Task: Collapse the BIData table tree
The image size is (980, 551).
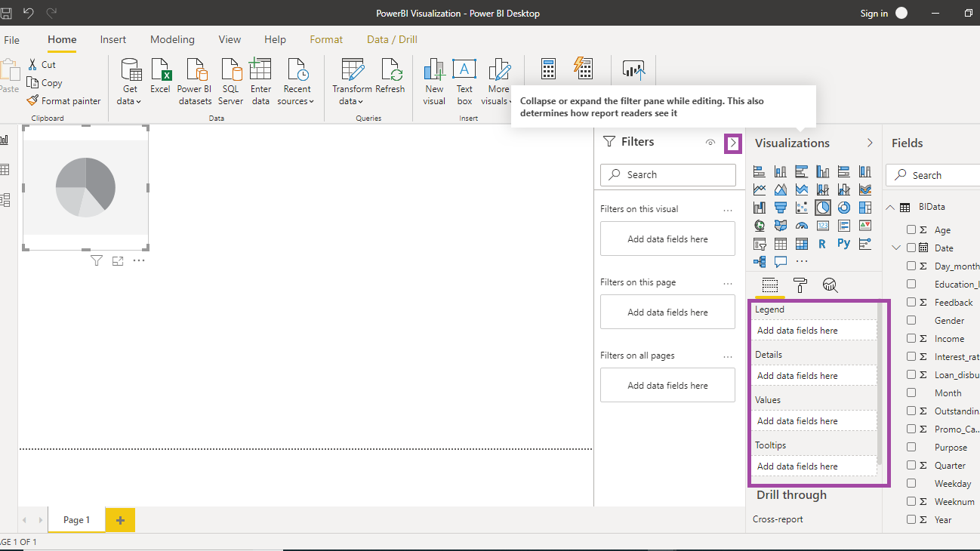Action: (x=890, y=207)
